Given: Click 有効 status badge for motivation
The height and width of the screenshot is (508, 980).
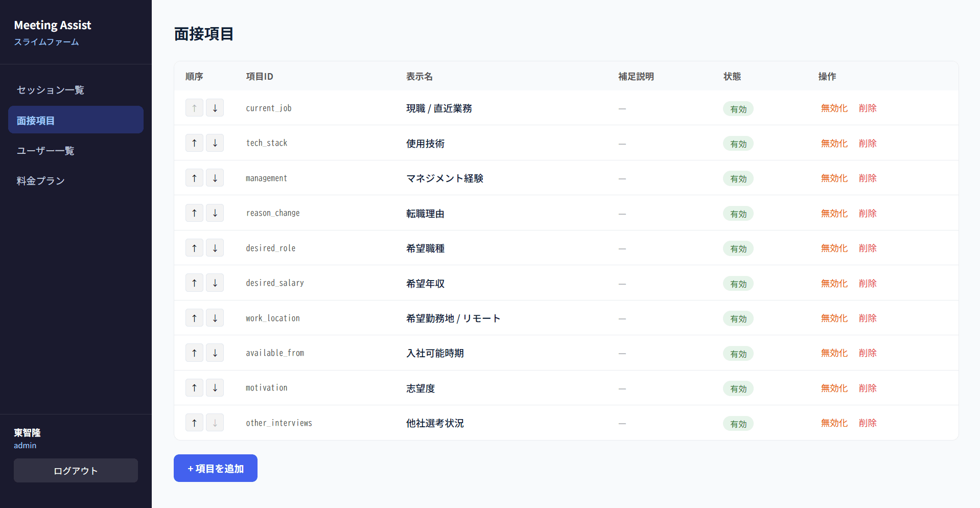Looking at the screenshot, I should 738,388.
